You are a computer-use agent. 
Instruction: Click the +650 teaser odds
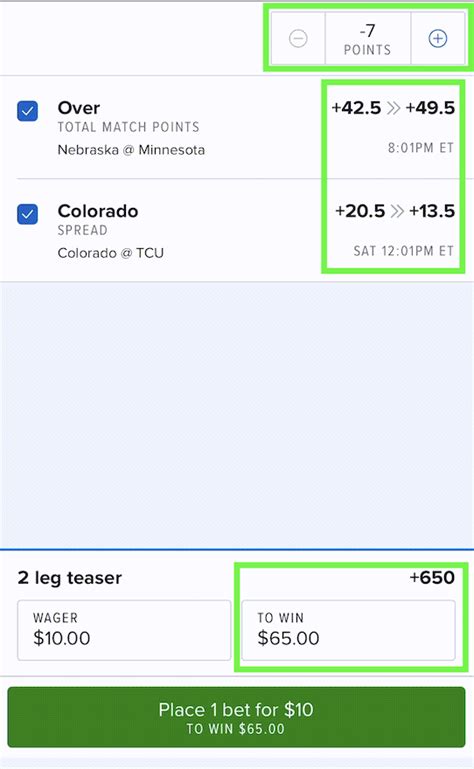click(x=432, y=577)
